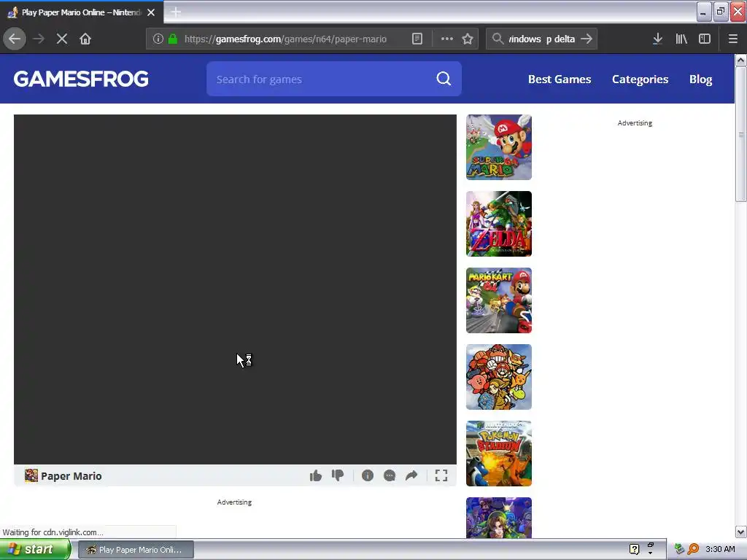This screenshot has width=747, height=560.
Task: Open the page actions three-dot menu
Action: pyautogui.click(x=446, y=39)
